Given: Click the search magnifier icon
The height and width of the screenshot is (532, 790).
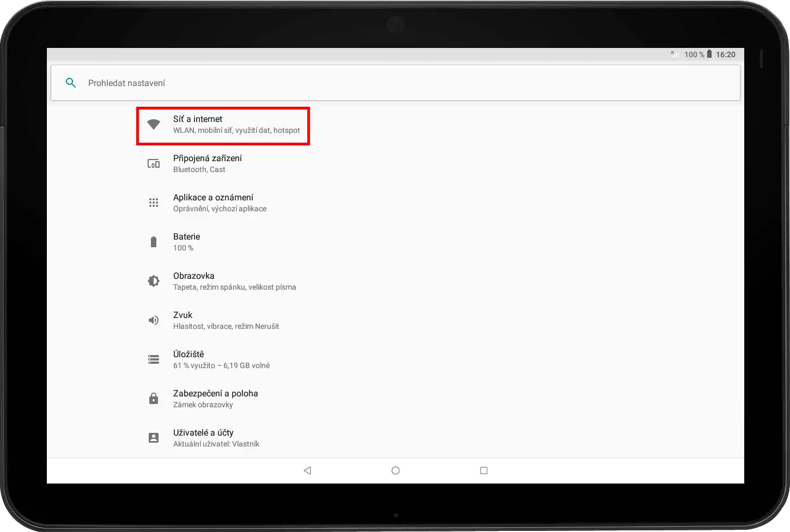Looking at the screenshot, I should 71,83.
